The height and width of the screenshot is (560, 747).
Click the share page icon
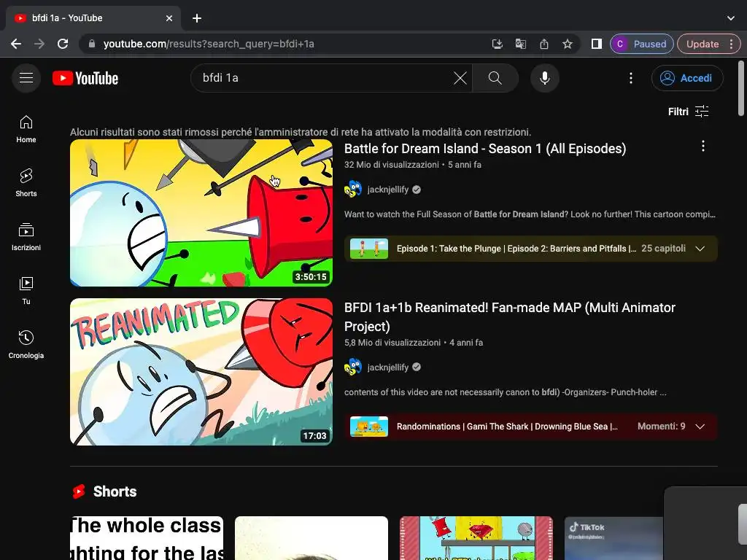(x=543, y=44)
